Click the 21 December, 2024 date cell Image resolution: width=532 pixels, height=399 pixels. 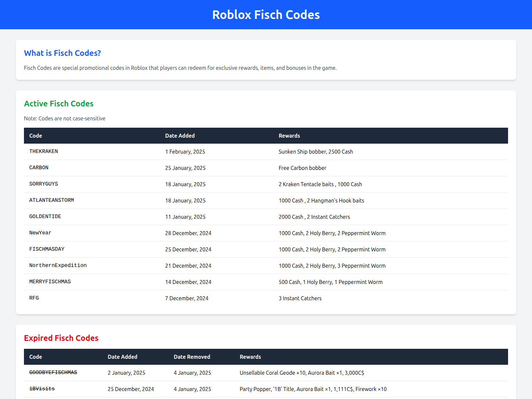click(x=188, y=266)
